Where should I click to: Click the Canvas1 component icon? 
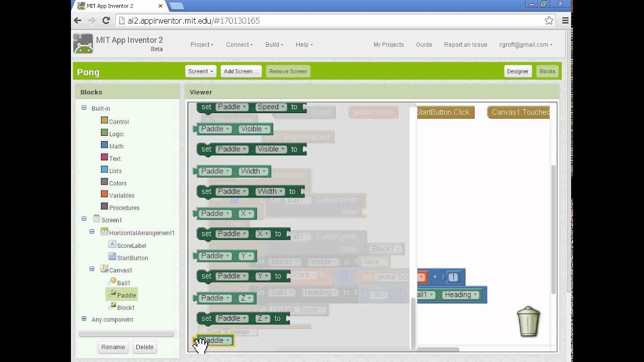[x=105, y=269]
